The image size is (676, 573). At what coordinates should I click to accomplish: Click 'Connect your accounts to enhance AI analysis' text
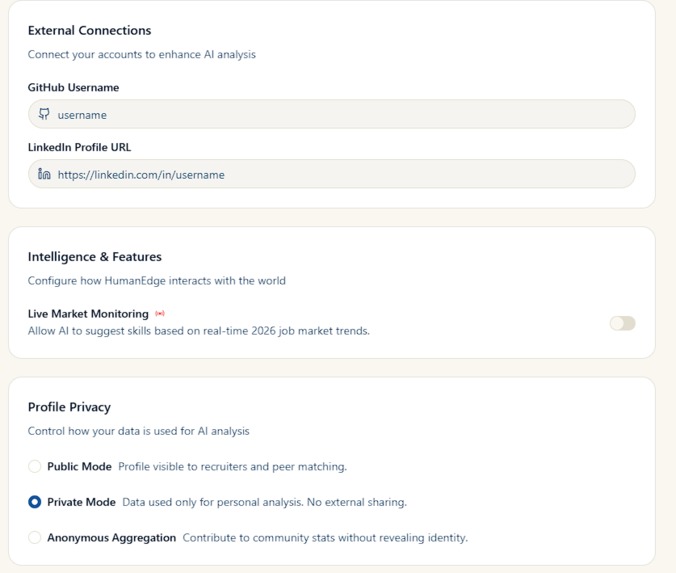tap(142, 54)
